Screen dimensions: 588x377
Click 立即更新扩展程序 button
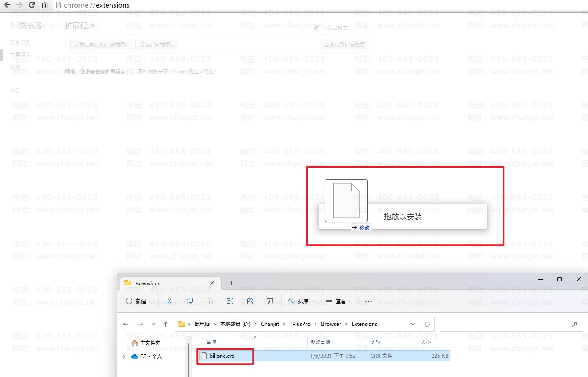345,44
